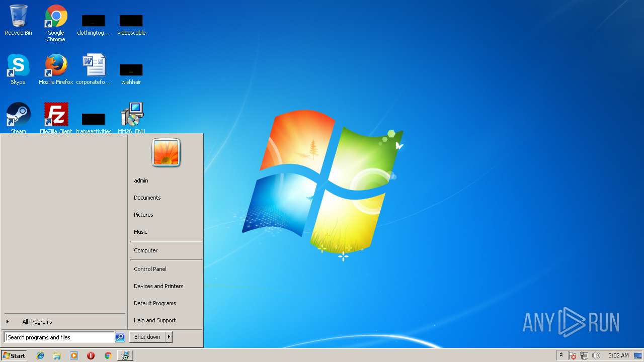The height and width of the screenshot is (362, 644).
Task: Select the Steam desktop shortcut
Action: [x=18, y=118]
